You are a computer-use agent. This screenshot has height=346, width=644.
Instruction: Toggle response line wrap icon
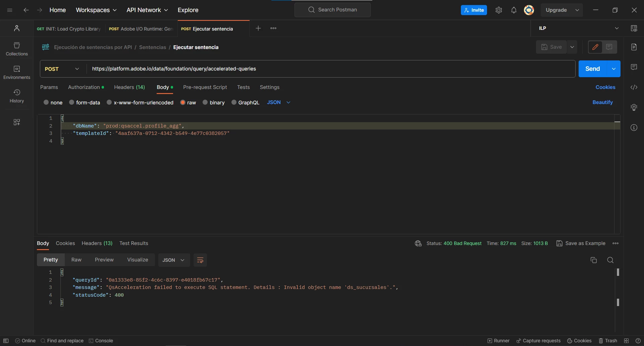click(x=200, y=260)
